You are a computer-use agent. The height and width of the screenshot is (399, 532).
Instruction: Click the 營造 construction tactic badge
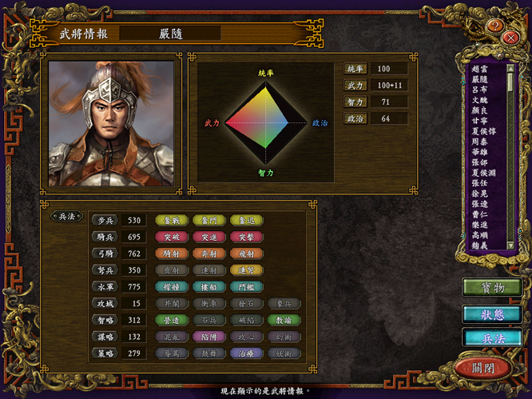[172, 320]
